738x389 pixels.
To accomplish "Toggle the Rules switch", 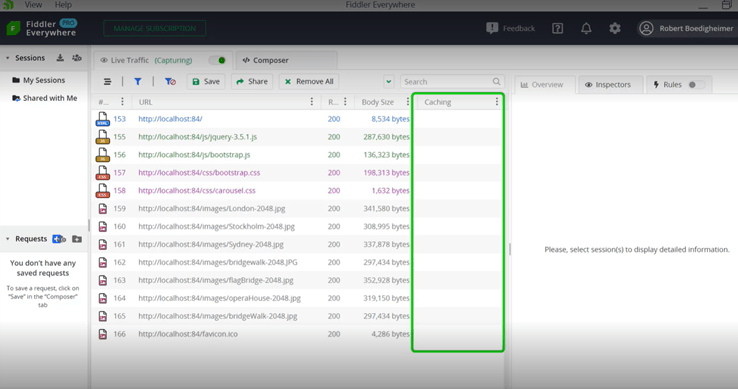I will click(696, 85).
